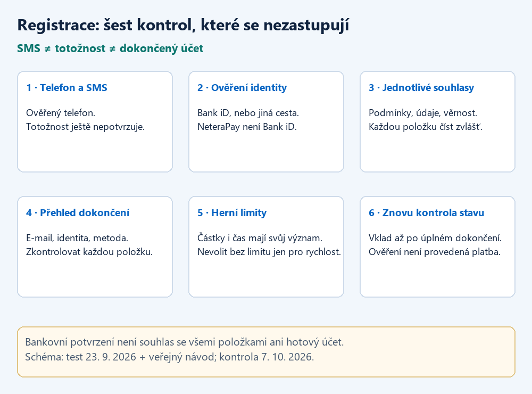532x394 pixels.
Task: Click the line 'Podmínky, údaje, věrnost.'
Action: (423, 113)
